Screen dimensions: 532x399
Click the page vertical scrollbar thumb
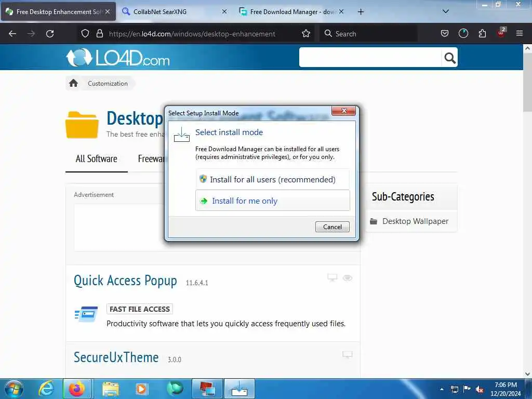527,83
